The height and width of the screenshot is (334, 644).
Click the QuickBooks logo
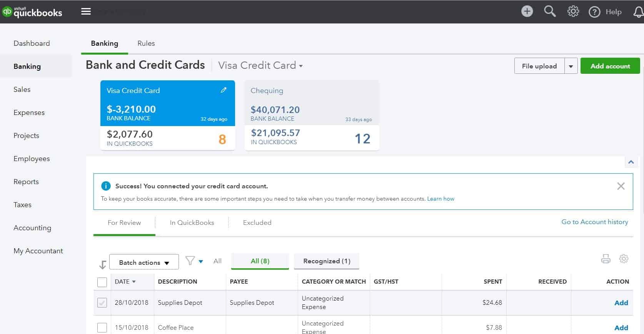(32, 12)
